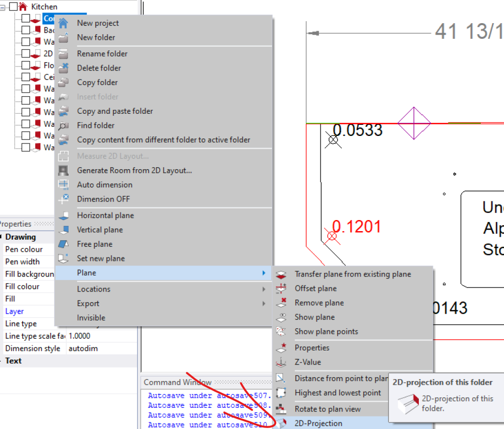Open the Dimension style autodim field
The image size is (504, 429).
tap(102, 348)
